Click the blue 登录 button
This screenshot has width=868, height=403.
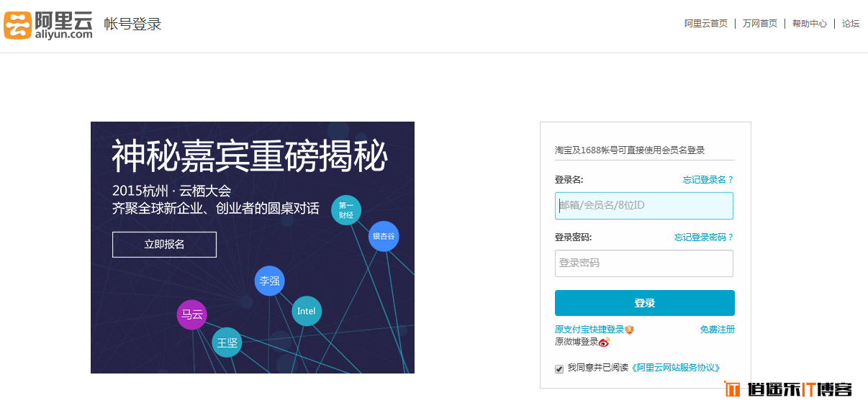tap(645, 303)
